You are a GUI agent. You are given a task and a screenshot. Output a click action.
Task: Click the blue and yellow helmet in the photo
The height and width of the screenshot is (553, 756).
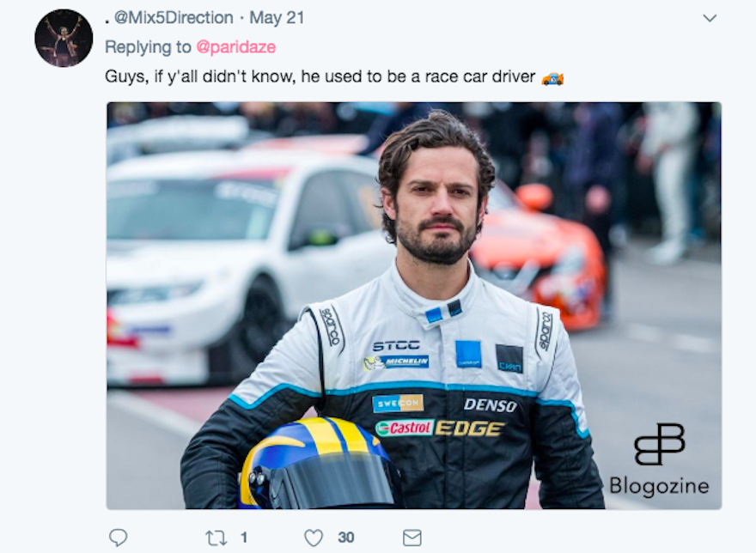(x=320, y=464)
